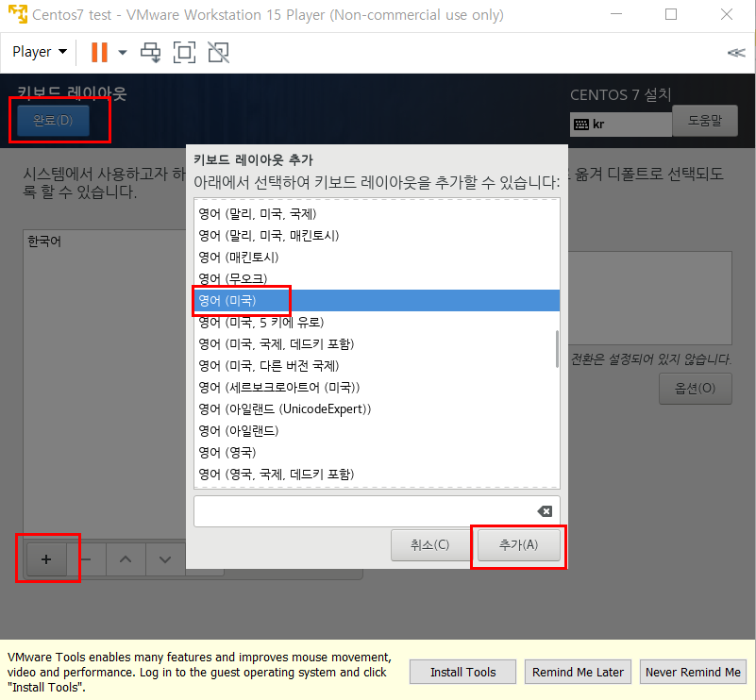The image size is (756, 700).
Task: Select 영어 (말리, 미국, 매킨토시) layout
Action: (x=377, y=236)
